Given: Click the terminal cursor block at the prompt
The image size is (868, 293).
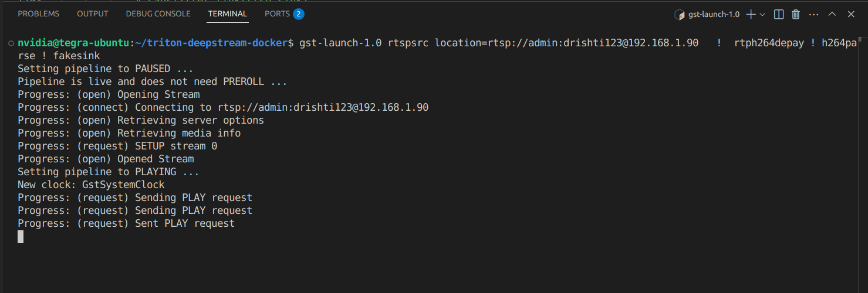Looking at the screenshot, I should click(21, 237).
